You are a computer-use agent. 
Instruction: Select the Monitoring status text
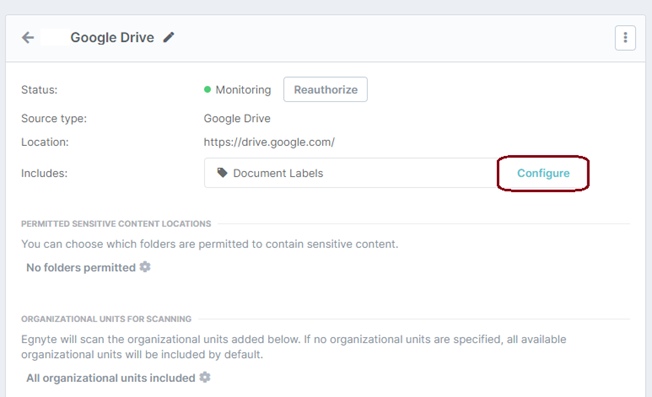pos(243,90)
